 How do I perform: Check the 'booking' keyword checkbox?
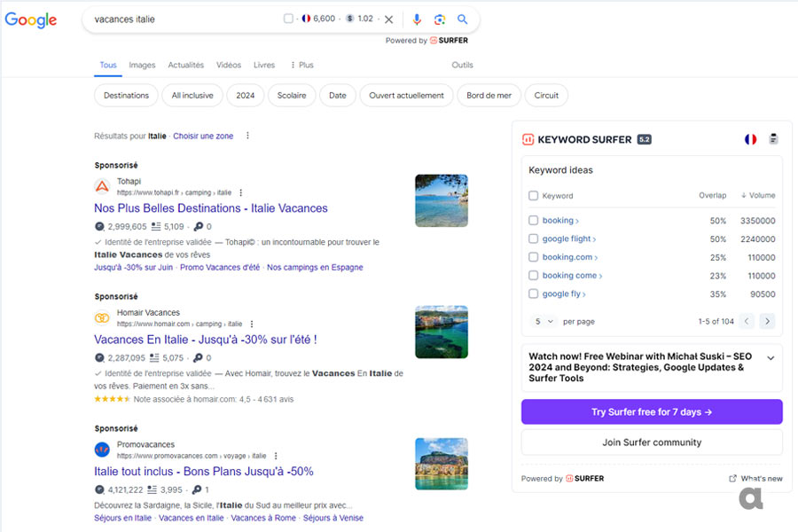click(x=534, y=220)
